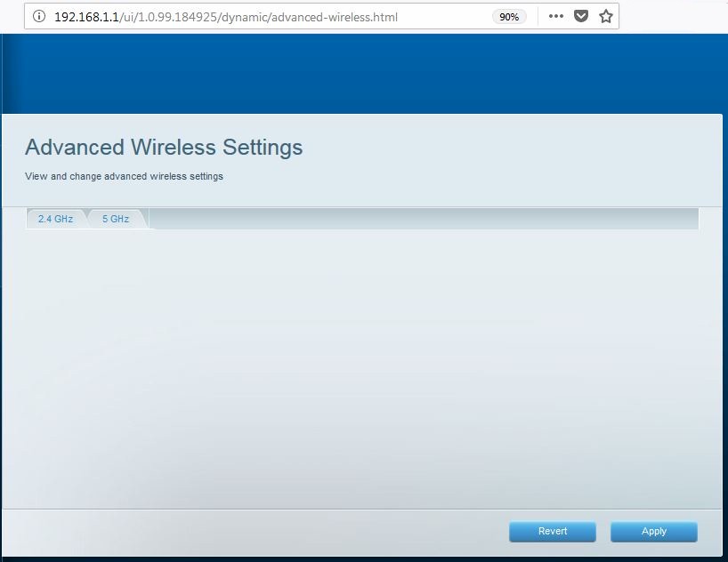Open the page actions three-dots menu
728x562 pixels.
[x=555, y=16]
